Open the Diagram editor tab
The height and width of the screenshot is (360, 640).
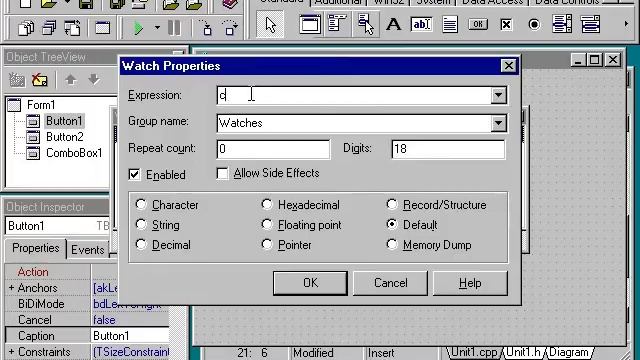[x=569, y=352]
